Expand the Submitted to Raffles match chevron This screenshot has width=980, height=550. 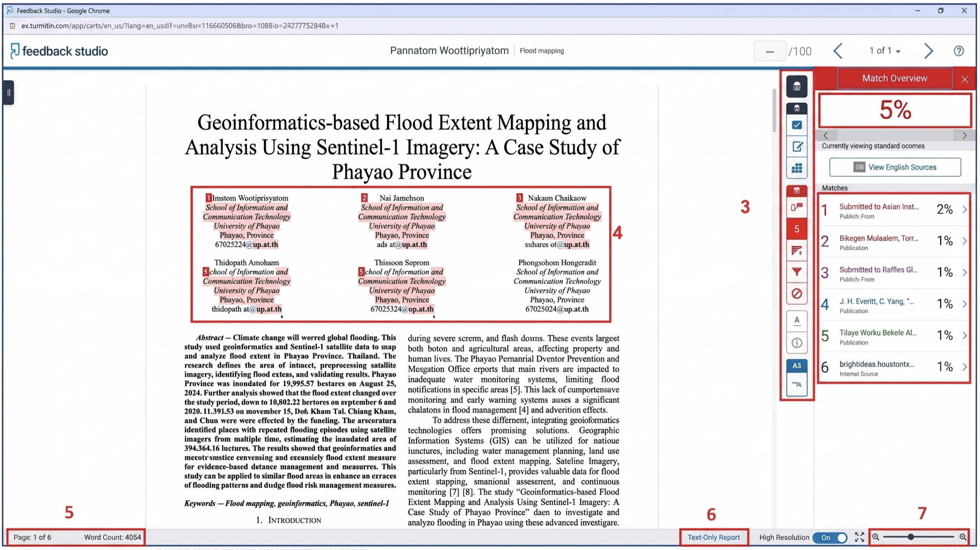pyautogui.click(x=965, y=272)
